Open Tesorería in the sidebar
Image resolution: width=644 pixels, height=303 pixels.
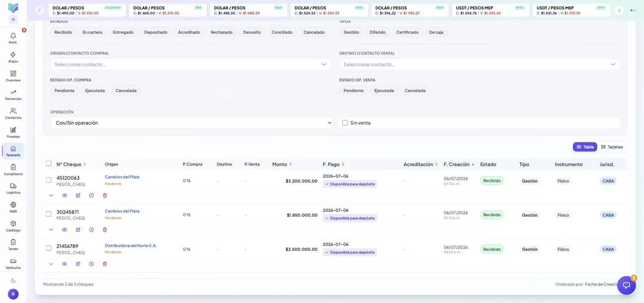(13, 151)
